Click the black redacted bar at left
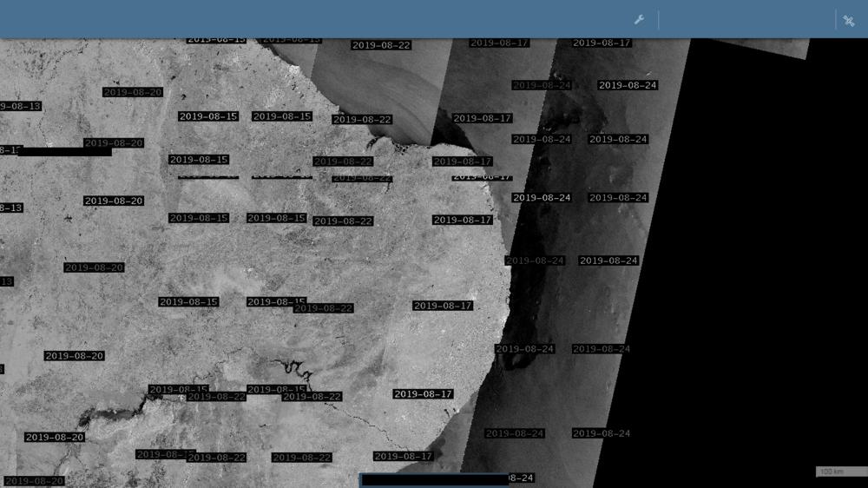The image size is (868, 488). [65, 152]
